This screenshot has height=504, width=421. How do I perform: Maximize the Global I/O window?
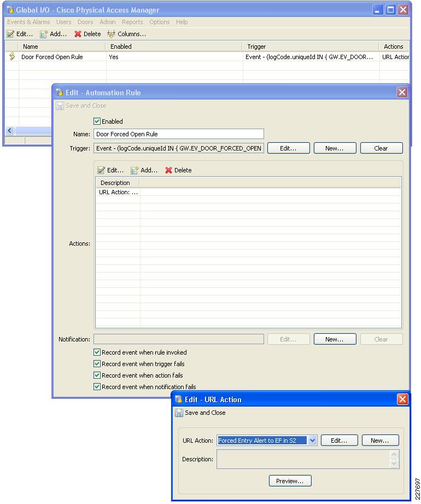pos(390,10)
